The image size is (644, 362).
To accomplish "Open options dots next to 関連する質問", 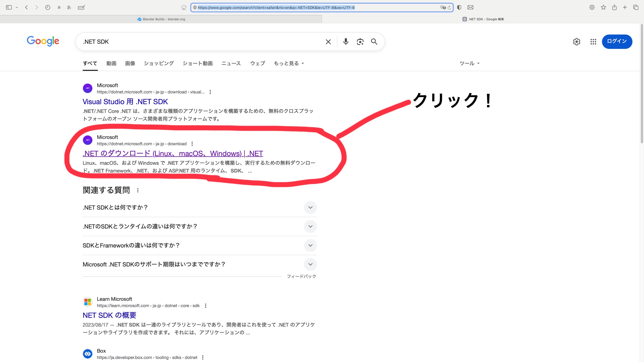I will [138, 190].
